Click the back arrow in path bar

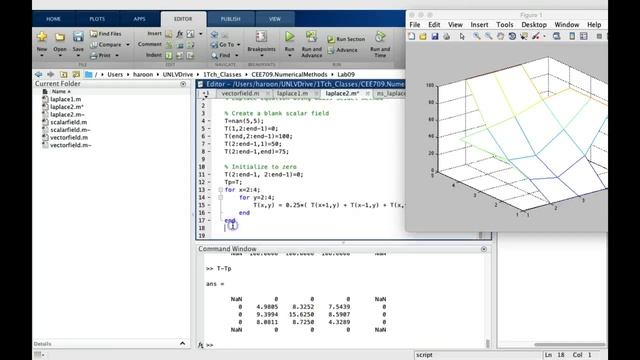(39, 74)
